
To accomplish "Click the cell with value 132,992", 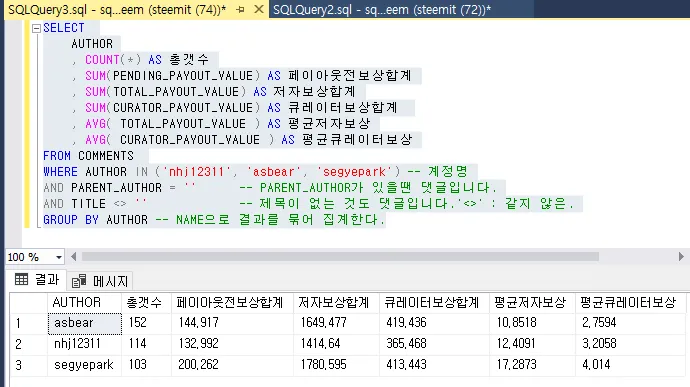I will pyautogui.click(x=232, y=344).
